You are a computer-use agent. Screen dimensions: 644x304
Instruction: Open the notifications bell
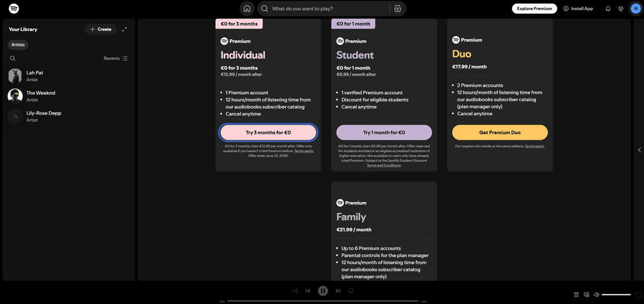pyautogui.click(x=608, y=8)
